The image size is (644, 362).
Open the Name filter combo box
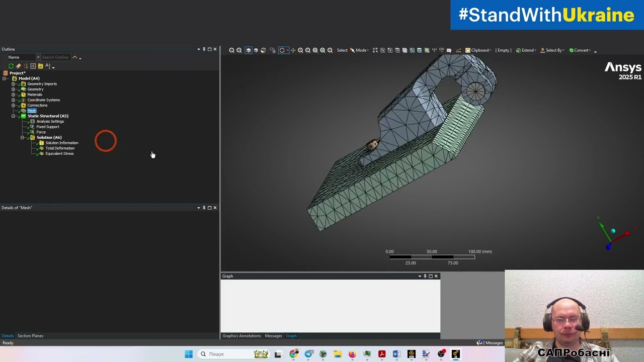pos(24,57)
